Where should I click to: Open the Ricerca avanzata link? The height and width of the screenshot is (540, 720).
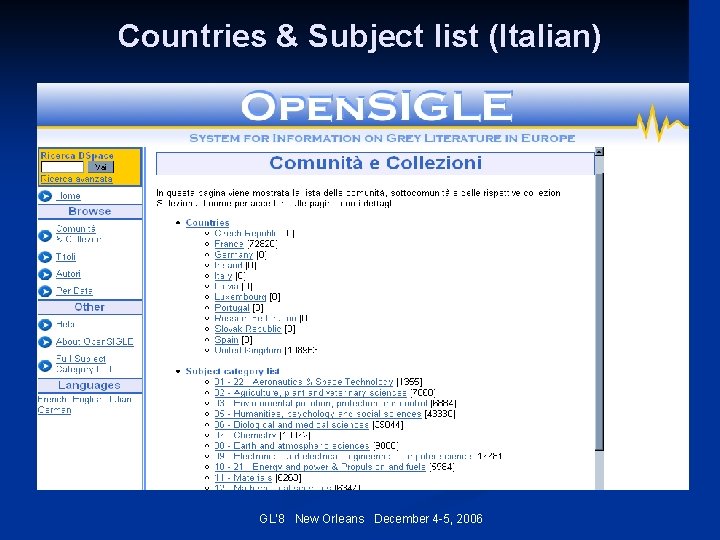pos(76,179)
